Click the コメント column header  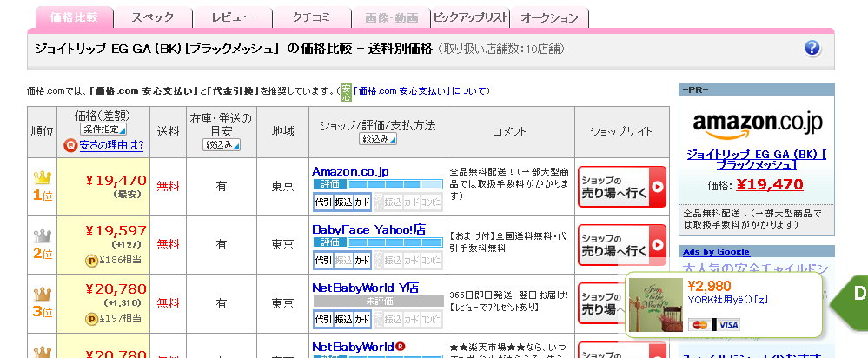click(510, 132)
